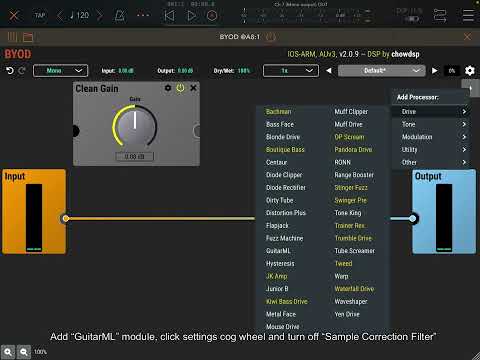The height and width of the screenshot is (360, 480).
Task: Expand the Modulation submenu
Action: (x=431, y=137)
